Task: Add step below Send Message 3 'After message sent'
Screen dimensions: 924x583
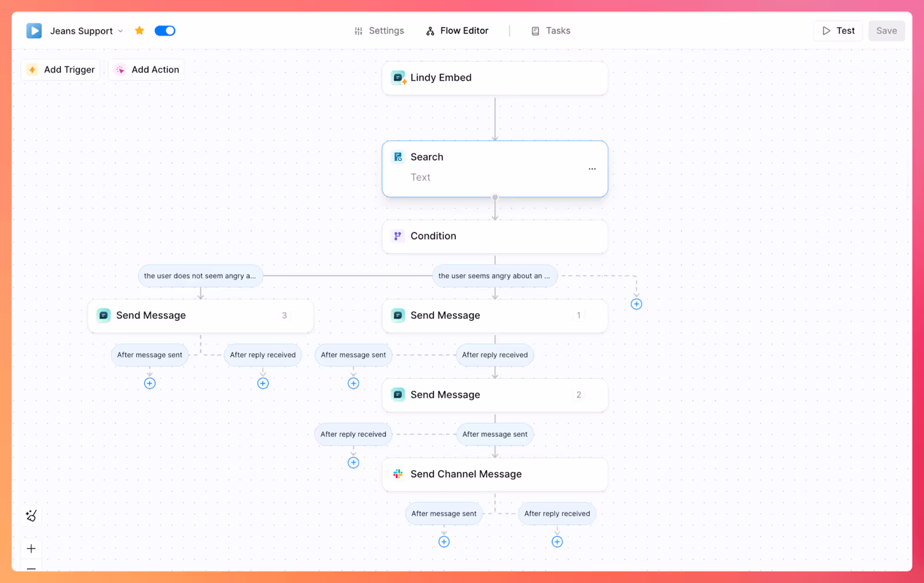Action: (x=150, y=383)
